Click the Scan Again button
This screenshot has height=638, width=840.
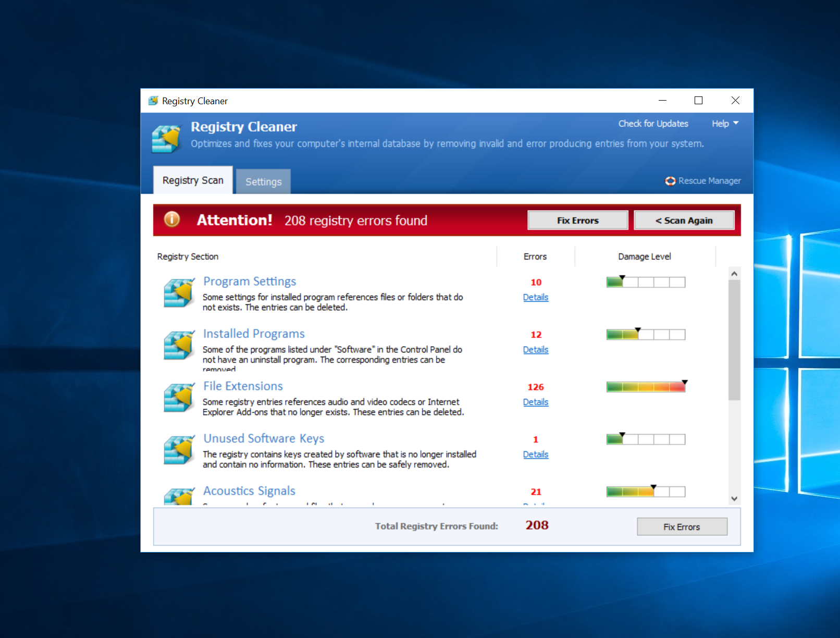684,220
